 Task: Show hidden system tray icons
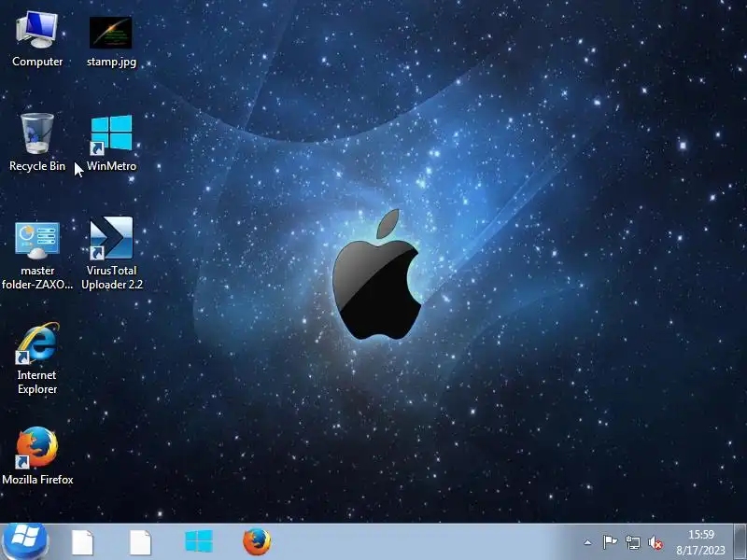(x=587, y=542)
